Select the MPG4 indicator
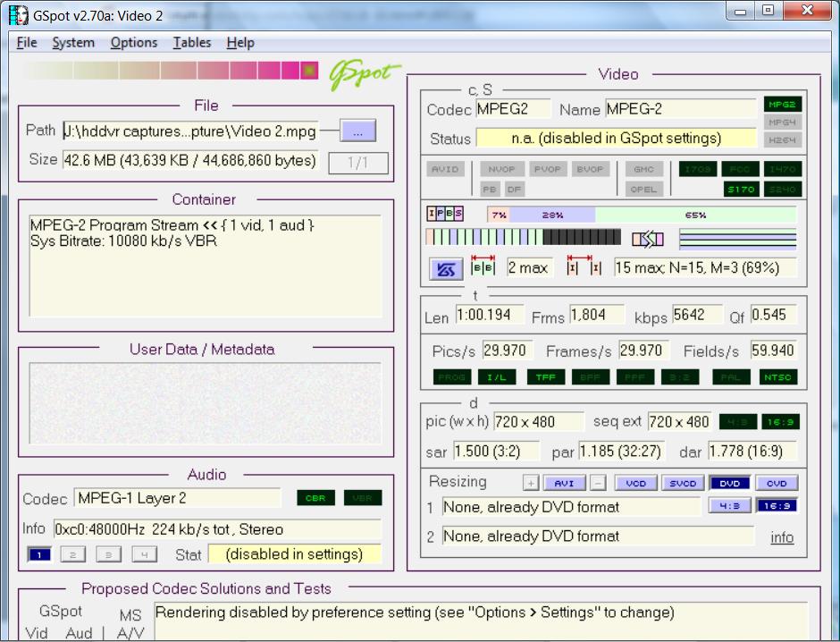This screenshot has width=840, height=642. click(x=783, y=122)
